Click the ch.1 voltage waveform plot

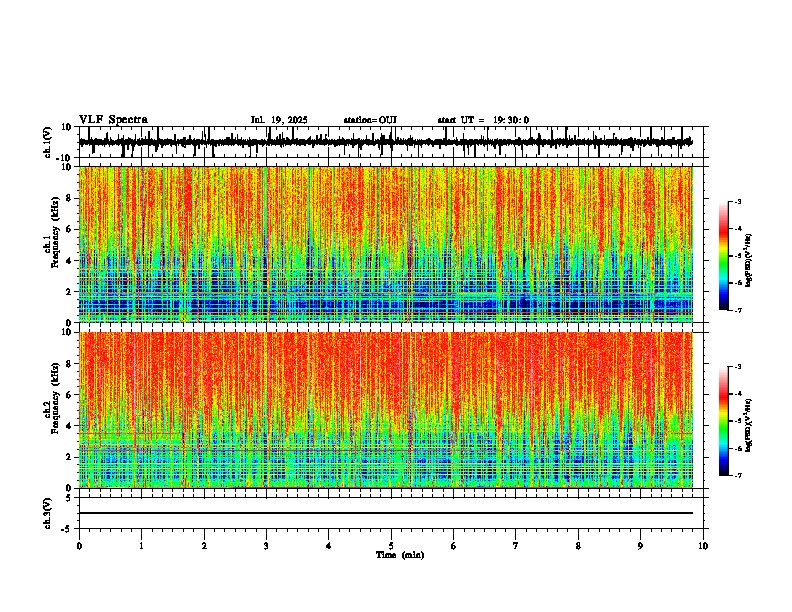click(391, 142)
